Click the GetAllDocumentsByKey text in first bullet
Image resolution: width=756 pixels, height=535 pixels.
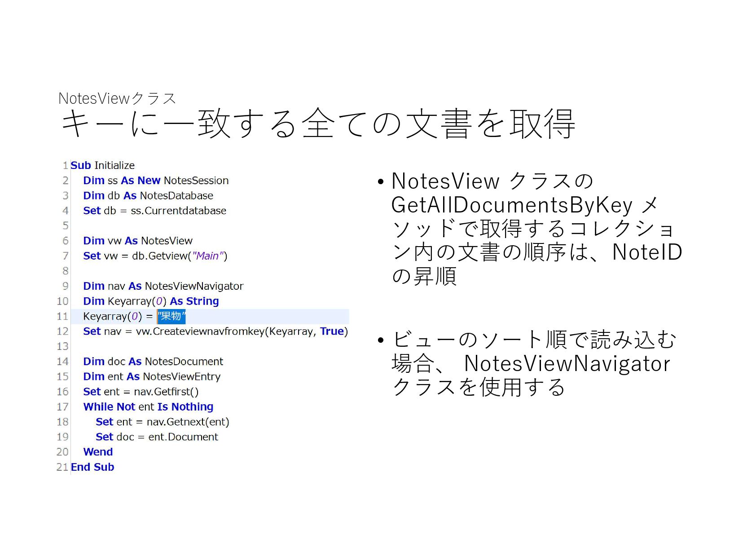[x=512, y=206]
